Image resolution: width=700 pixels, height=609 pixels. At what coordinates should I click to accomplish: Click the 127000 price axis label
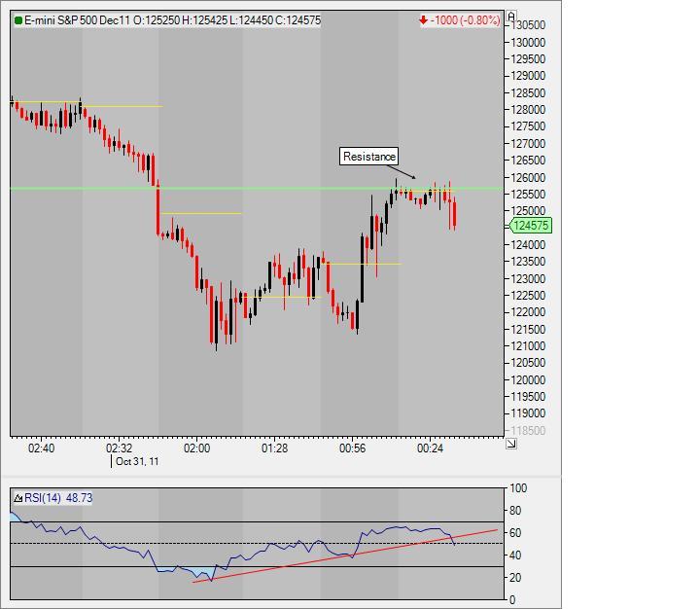528,144
